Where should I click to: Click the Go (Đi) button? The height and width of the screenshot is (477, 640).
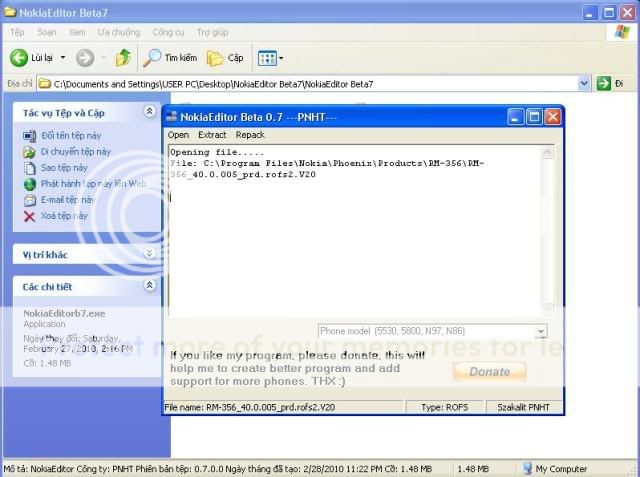609,84
